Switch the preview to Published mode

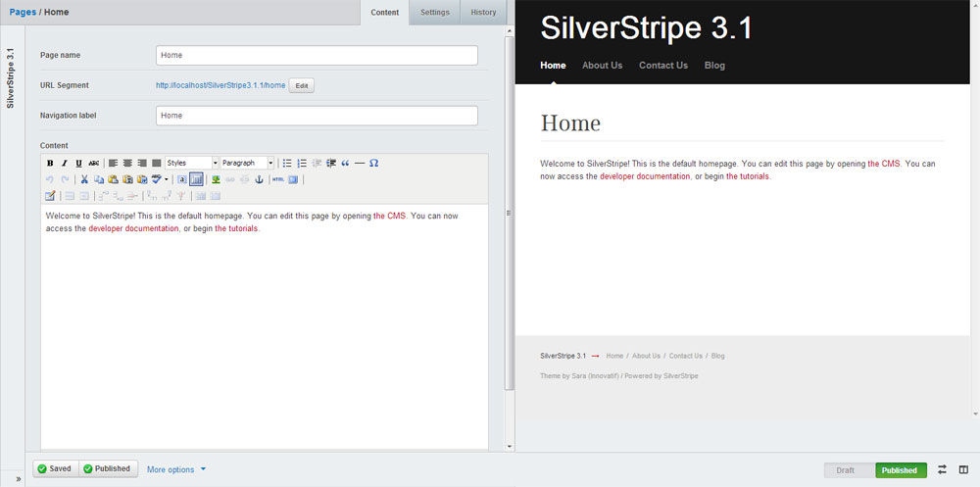pyautogui.click(x=901, y=470)
